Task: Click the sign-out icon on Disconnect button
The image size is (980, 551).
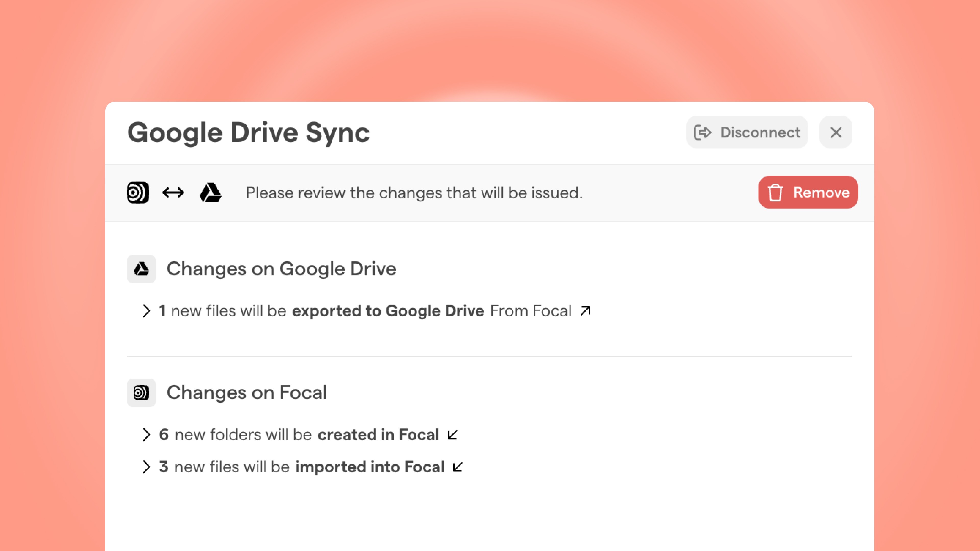Action: [703, 132]
